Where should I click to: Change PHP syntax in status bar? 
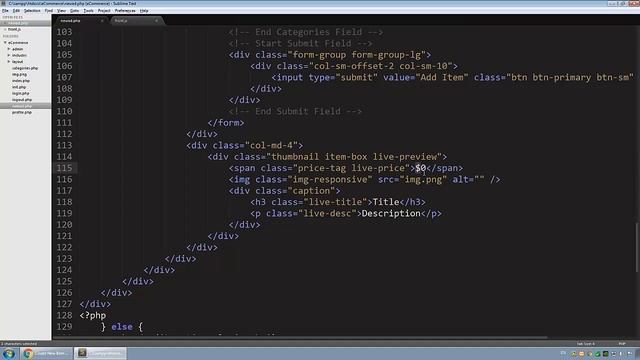(622, 344)
